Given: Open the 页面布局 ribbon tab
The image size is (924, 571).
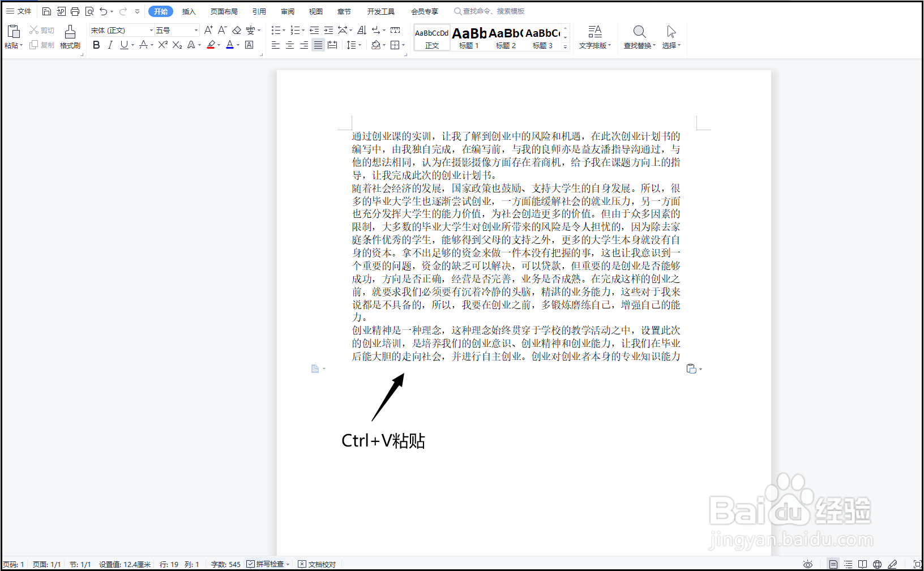Looking at the screenshot, I should [224, 11].
